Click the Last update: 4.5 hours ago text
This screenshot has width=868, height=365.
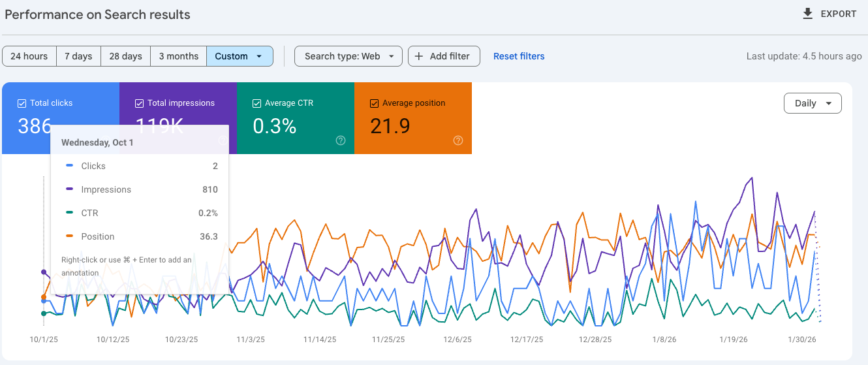click(x=804, y=56)
